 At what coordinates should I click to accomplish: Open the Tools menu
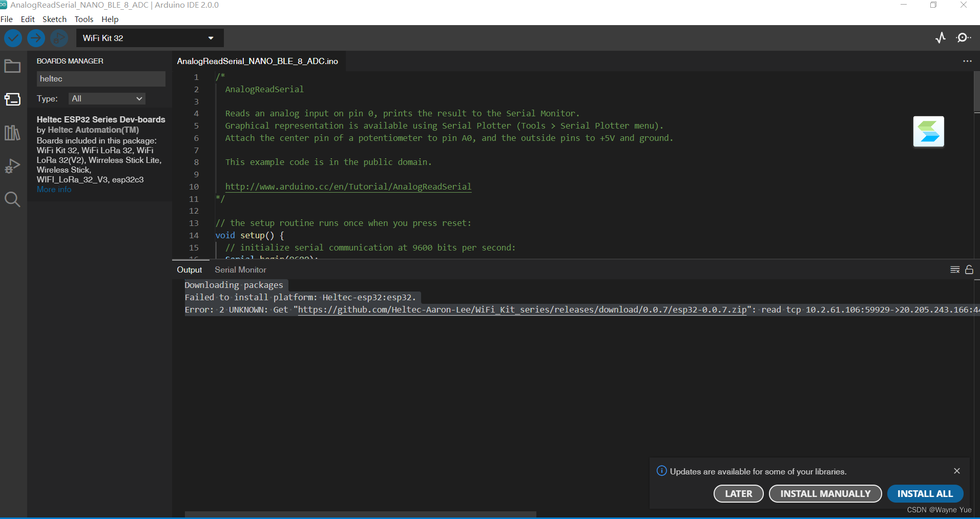pyautogui.click(x=84, y=19)
